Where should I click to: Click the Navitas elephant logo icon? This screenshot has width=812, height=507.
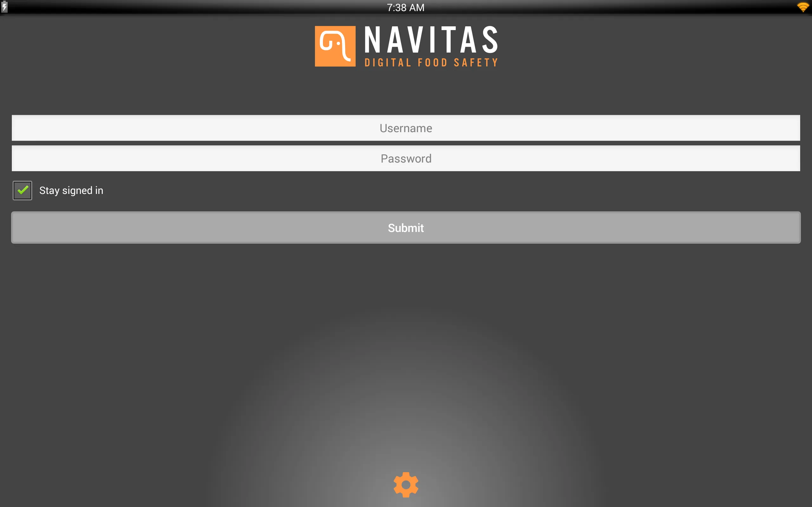point(336,46)
